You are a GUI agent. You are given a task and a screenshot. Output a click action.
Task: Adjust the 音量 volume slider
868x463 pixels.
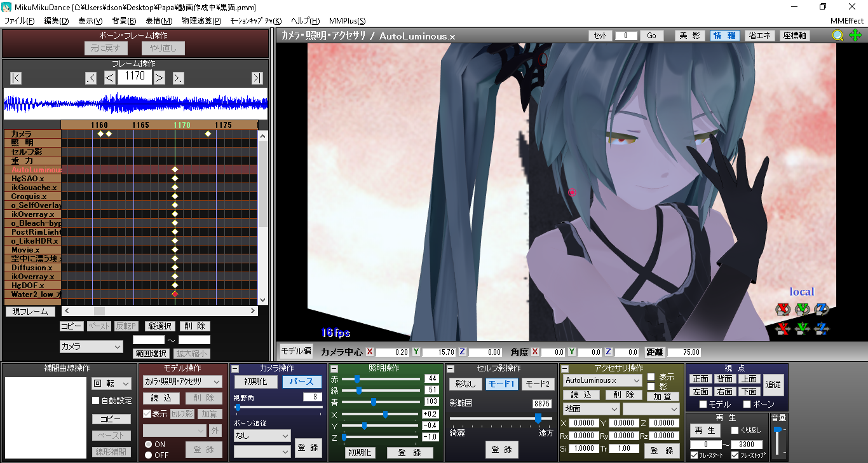pos(777,440)
